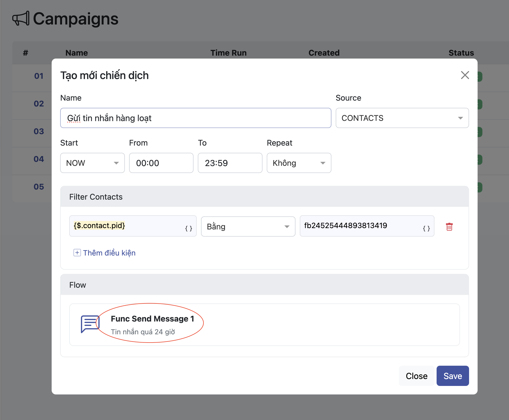Click the plus icon beside Thêm điều kiện
The width and height of the screenshot is (509, 420).
77,253
